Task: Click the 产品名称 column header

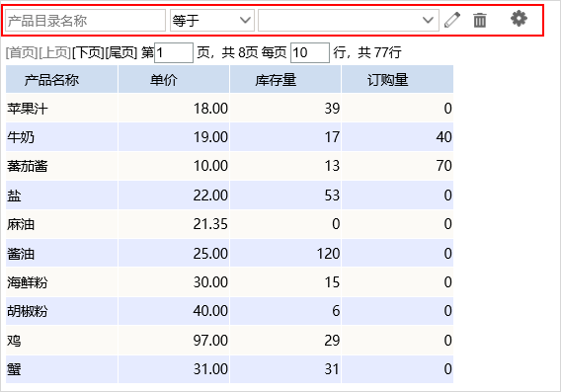Action: click(61, 79)
